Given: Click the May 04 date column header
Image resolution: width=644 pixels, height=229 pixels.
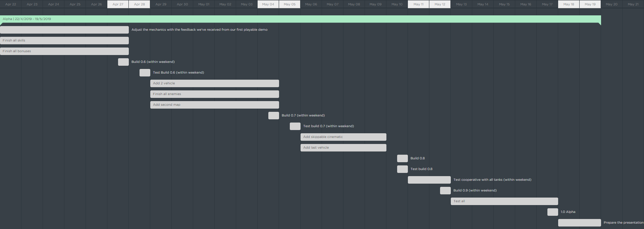Looking at the screenshot, I should click(268, 4).
